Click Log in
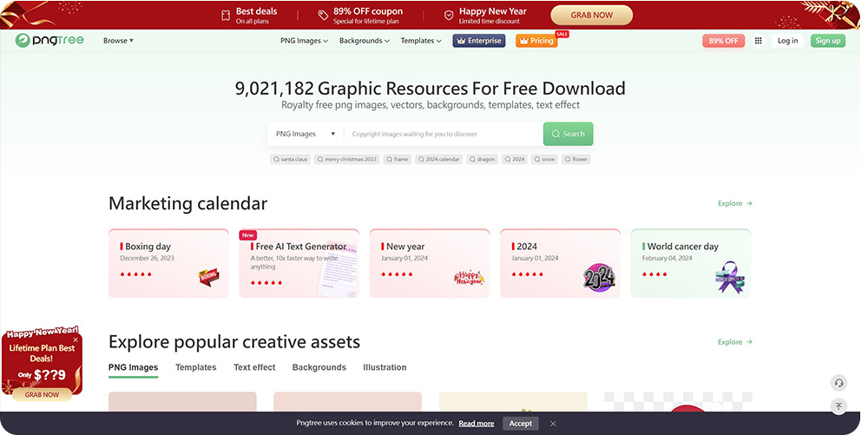Viewport: 868px width, 435px height. [787, 41]
